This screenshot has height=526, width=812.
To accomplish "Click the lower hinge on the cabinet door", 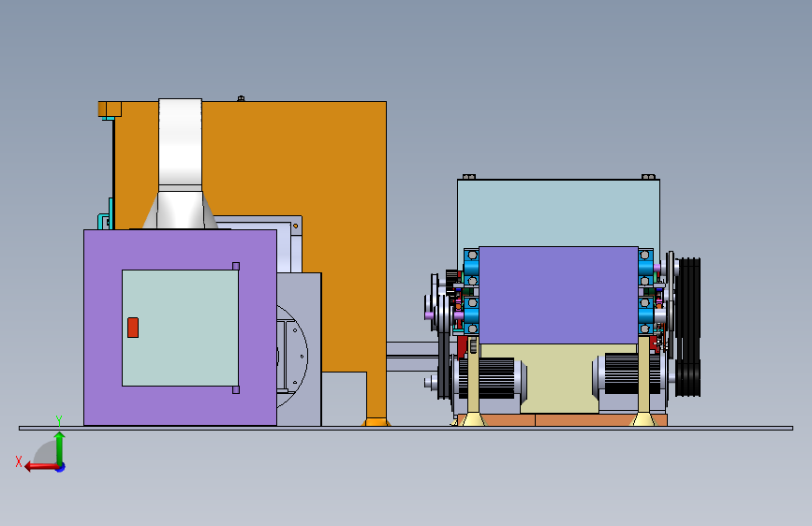I will (236, 390).
